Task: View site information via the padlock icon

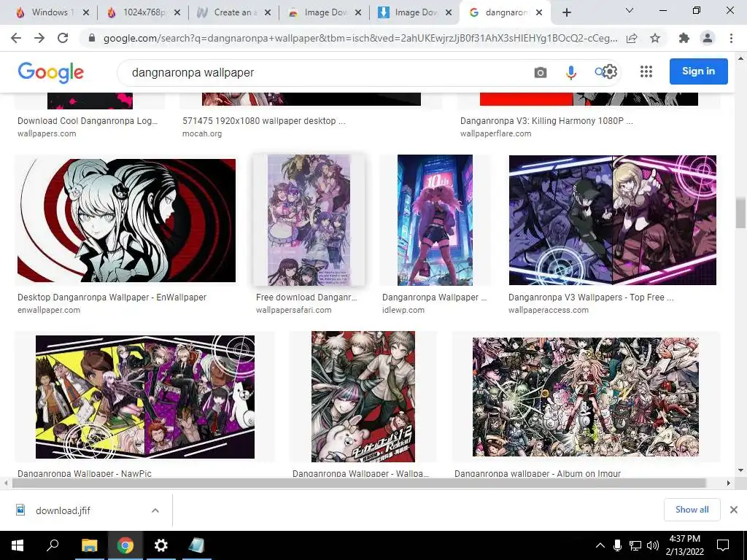Action: 92,38
